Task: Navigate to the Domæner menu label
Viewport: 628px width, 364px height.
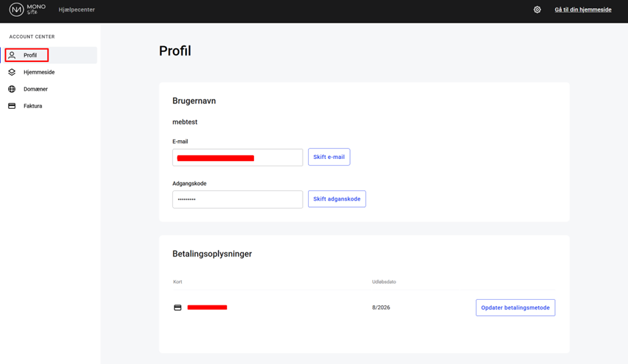Action: 35,89
